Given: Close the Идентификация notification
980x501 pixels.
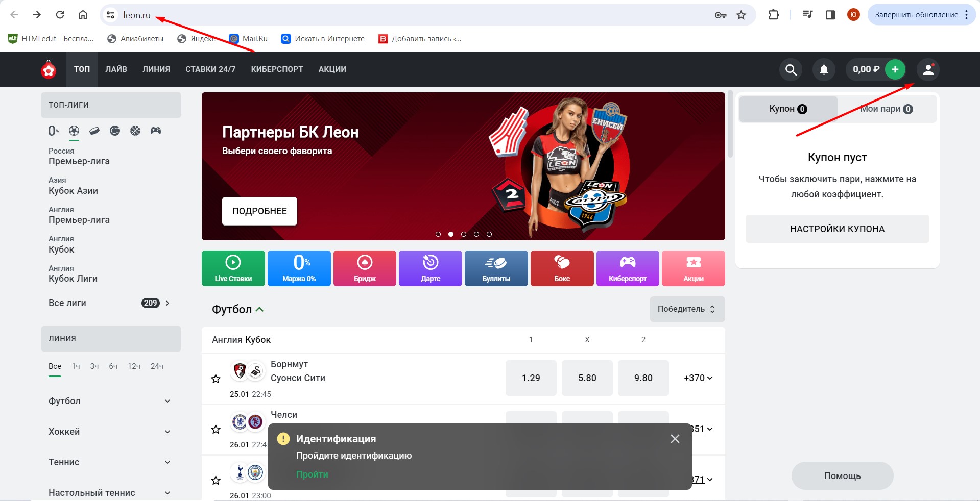Looking at the screenshot, I should tap(675, 439).
